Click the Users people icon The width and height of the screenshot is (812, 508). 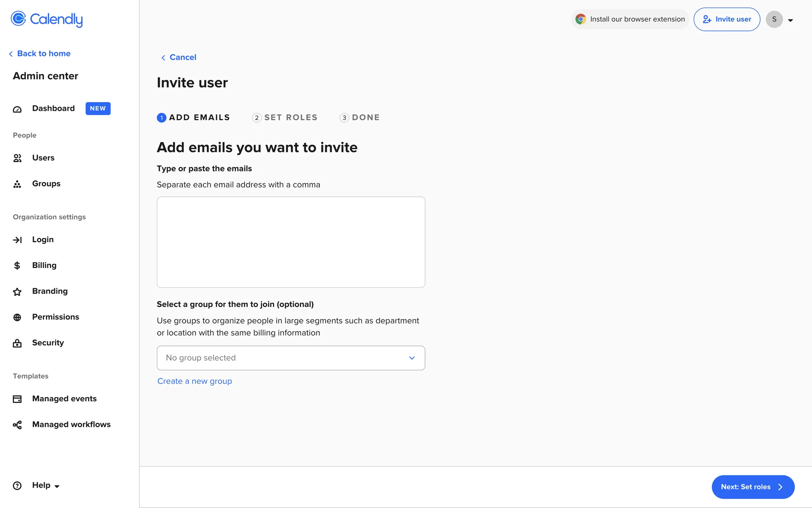tap(17, 158)
